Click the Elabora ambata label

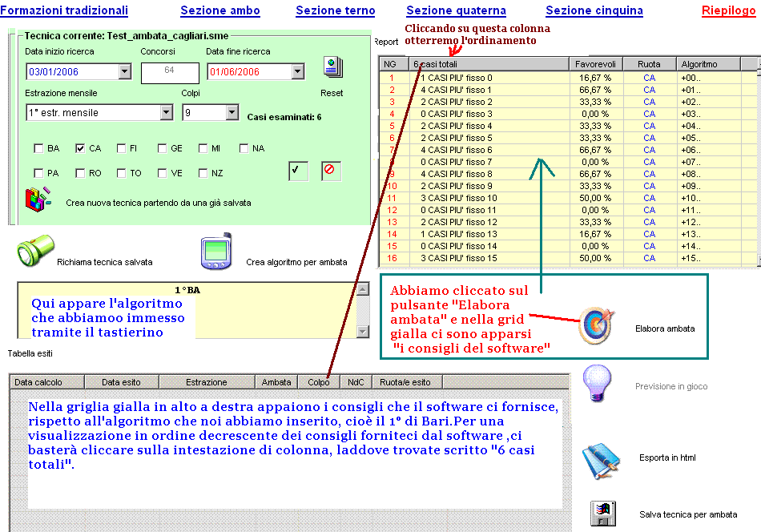coord(665,328)
